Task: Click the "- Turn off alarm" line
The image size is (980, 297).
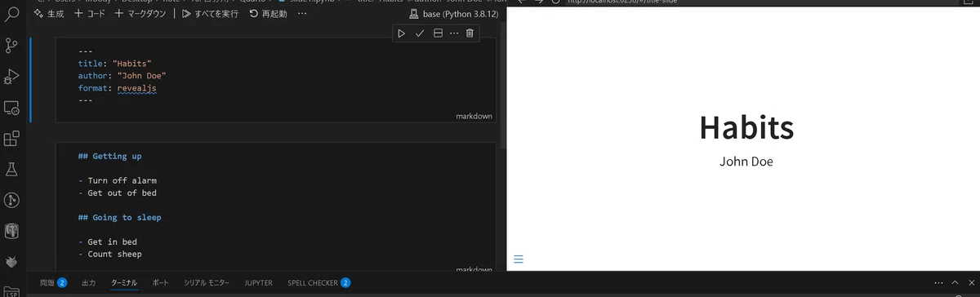Action: tap(117, 180)
